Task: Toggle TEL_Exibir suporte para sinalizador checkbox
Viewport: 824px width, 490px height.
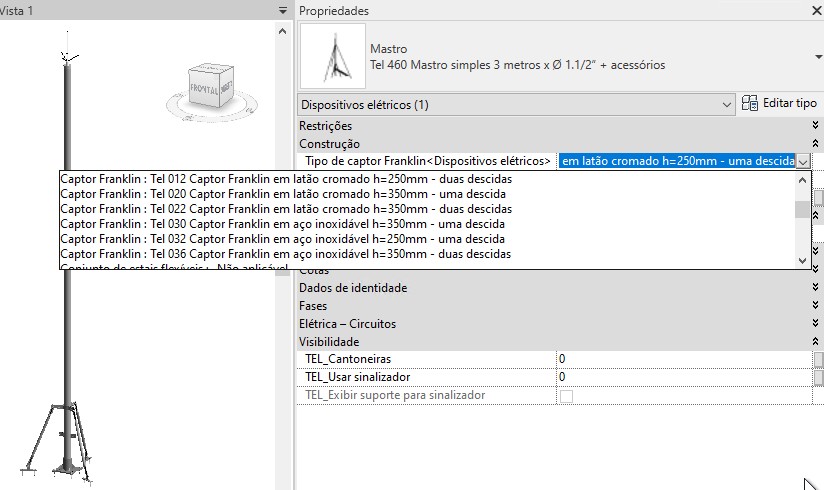Action: pos(566,396)
